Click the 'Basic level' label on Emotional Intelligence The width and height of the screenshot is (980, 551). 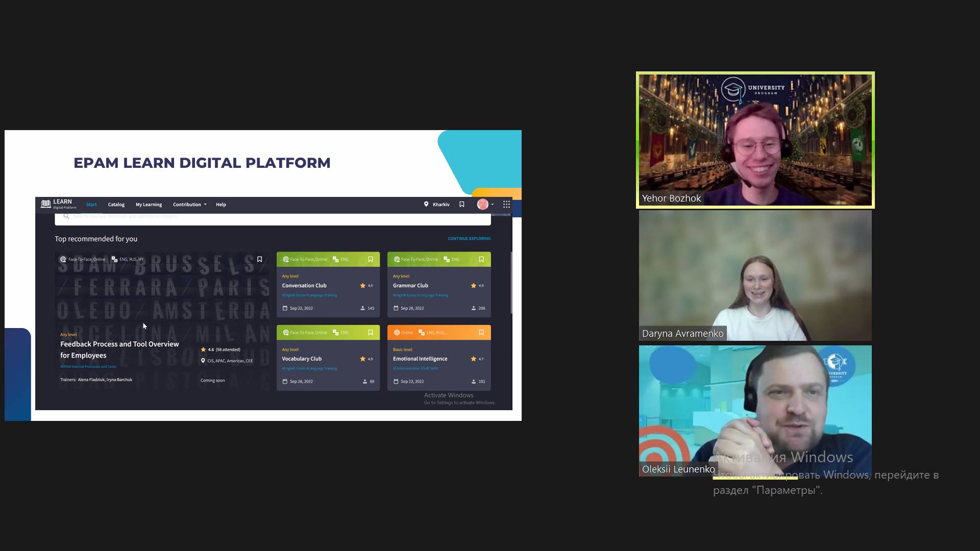[x=403, y=349]
